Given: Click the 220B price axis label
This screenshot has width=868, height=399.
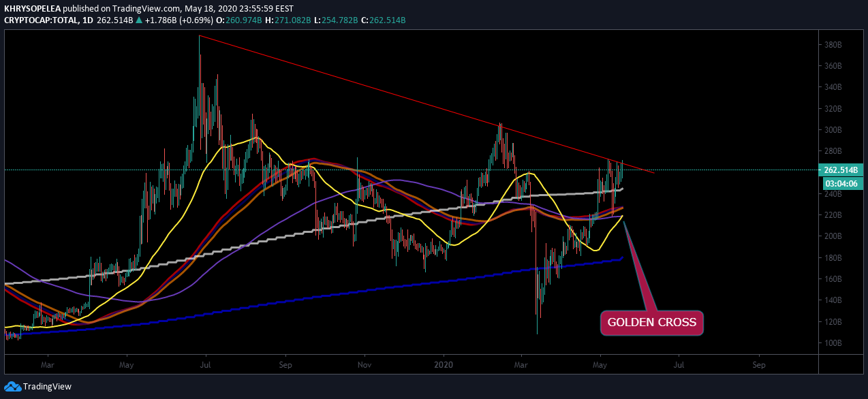Looking at the screenshot, I should [x=833, y=215].
